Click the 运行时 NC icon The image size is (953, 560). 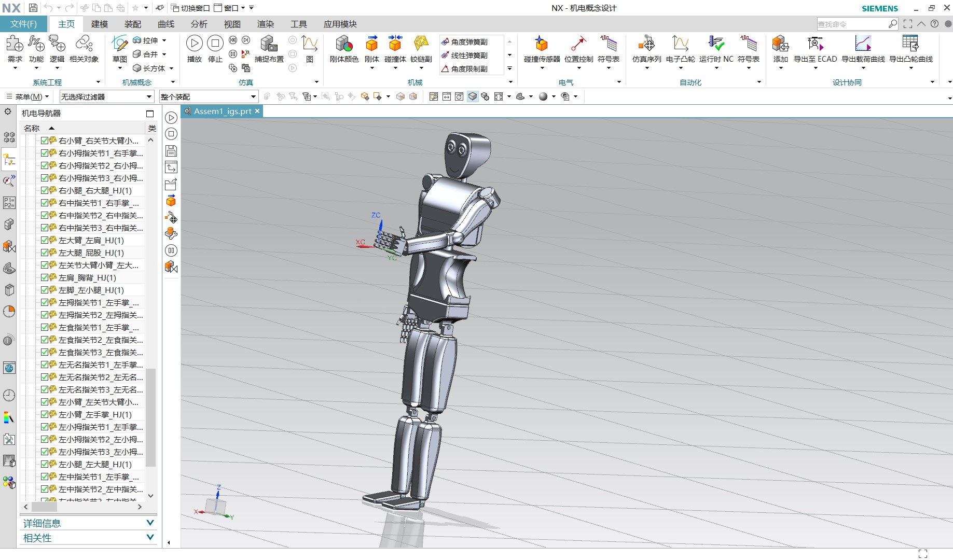[716, 44]
